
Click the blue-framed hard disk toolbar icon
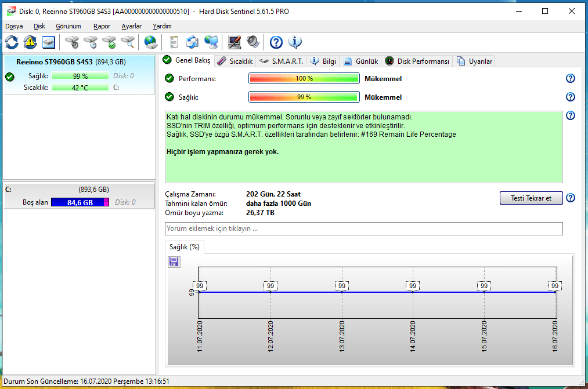point(49,42)
